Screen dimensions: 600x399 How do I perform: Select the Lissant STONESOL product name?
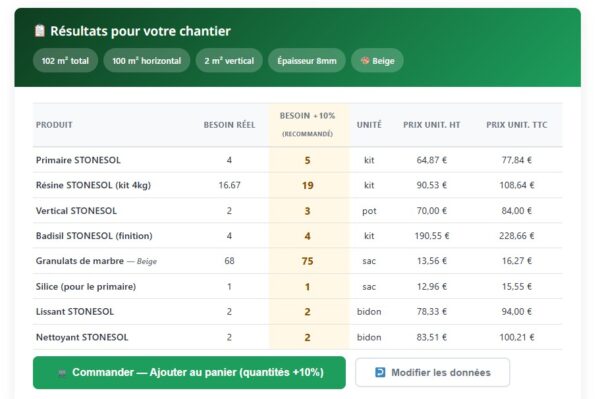pyautogui.click(x=75, y=311)
